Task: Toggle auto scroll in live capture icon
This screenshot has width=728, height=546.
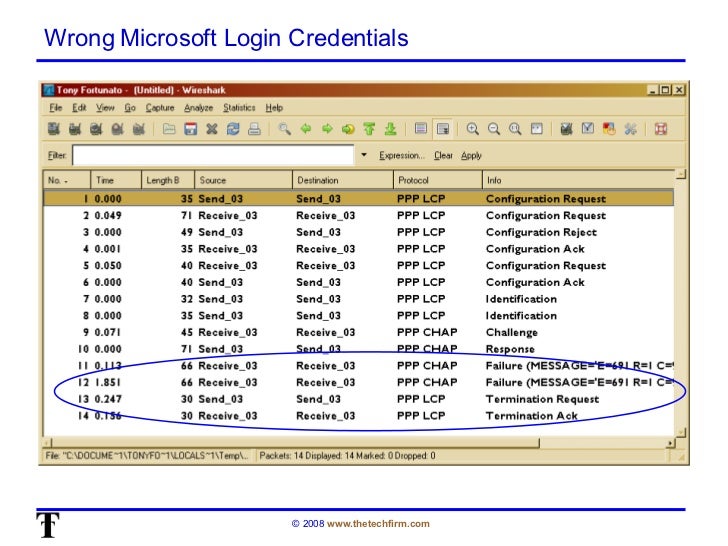Action: [443, 129]
